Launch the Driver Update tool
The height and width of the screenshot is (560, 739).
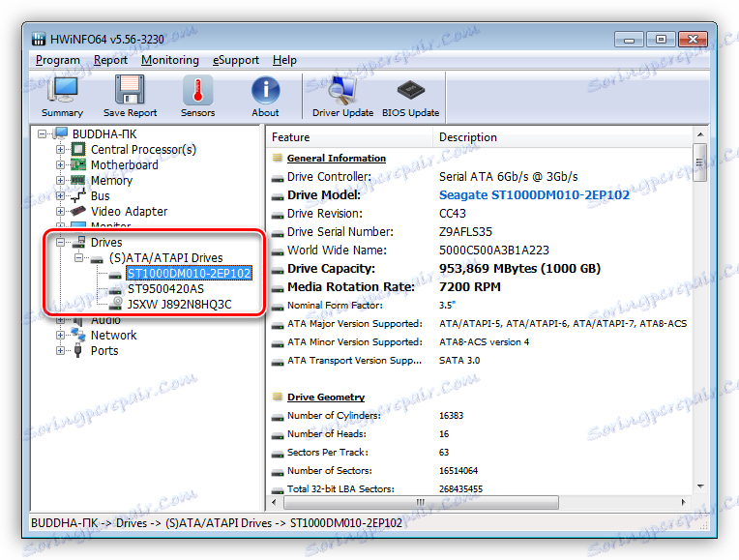(342, 97)
